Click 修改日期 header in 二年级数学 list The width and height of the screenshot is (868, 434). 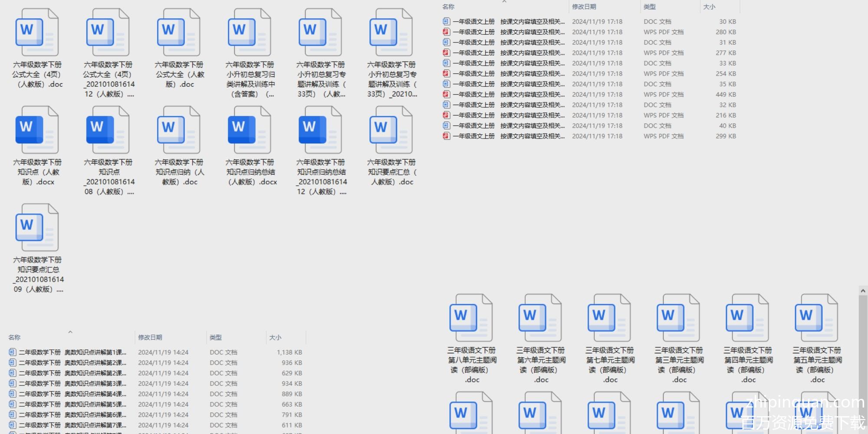point(150,338)
